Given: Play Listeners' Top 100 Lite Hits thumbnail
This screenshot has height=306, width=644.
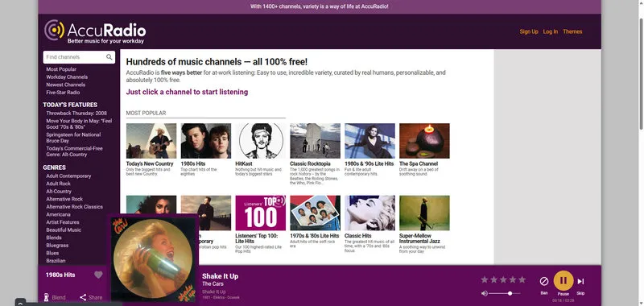Looking at the screenshot, I should 260,213.
